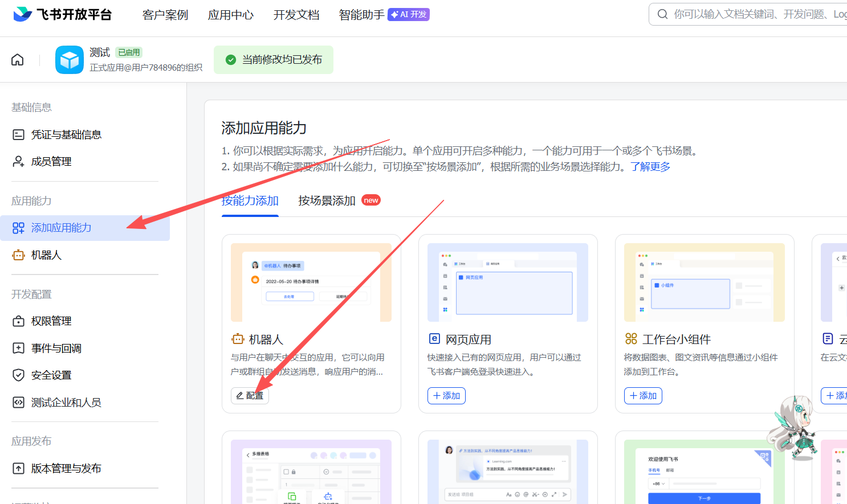Image resolution: width=847 pixels, height=504 pixels.
Task: Click the 了解更多 link
Action: click(650, 167)
